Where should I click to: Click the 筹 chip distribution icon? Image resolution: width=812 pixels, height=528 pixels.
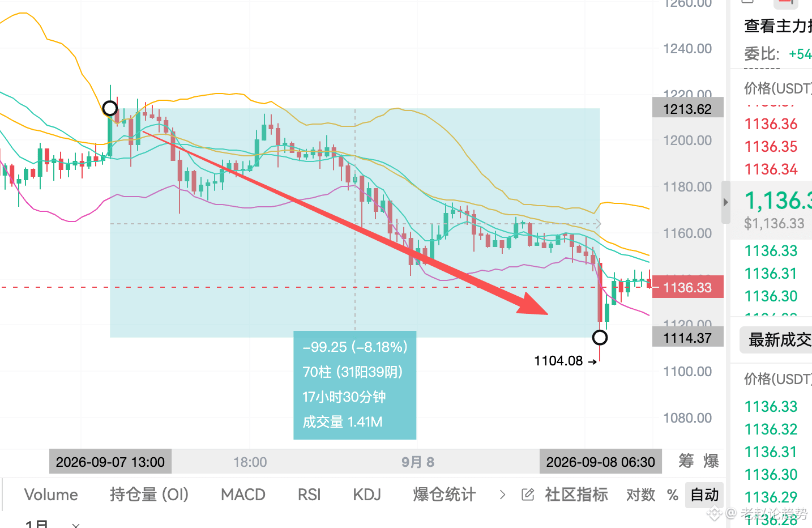tap(686, 461)
